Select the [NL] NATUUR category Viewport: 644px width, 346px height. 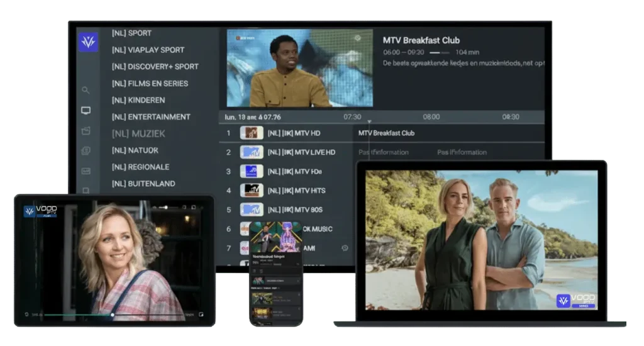coord(135,150)
